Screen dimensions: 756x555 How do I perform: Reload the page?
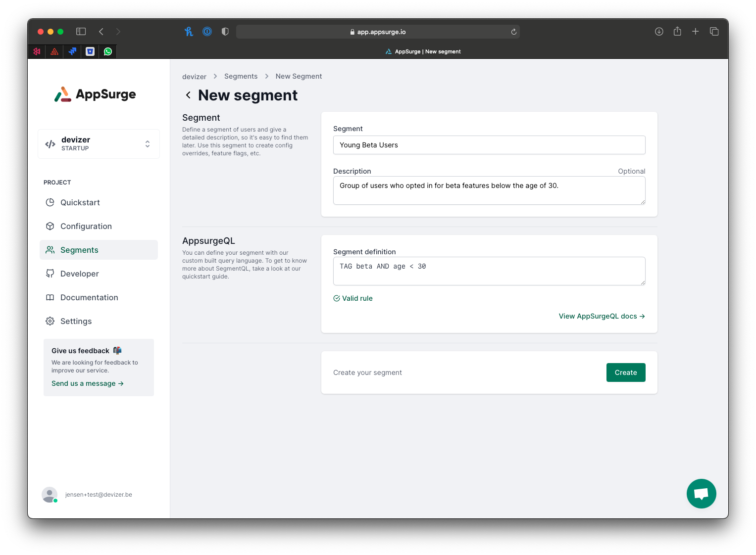point(514,32)
